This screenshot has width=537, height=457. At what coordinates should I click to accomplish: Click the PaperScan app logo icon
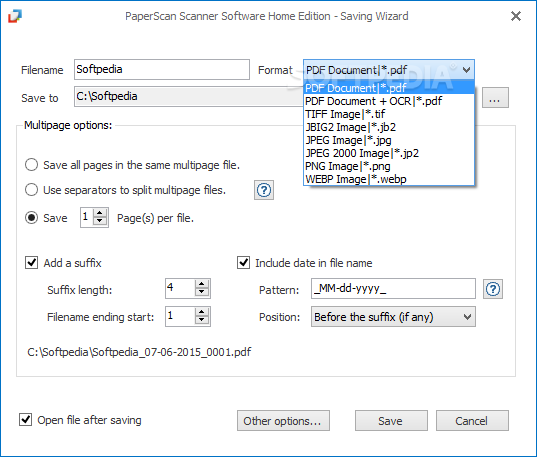[x=15, y=16]
